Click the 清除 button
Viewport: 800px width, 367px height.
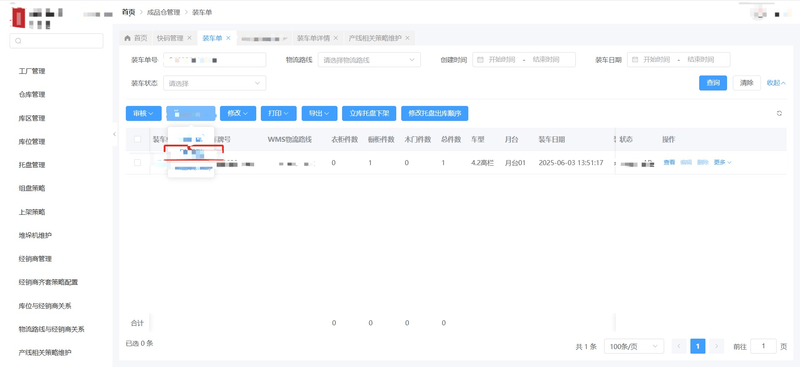pos(746,83)
